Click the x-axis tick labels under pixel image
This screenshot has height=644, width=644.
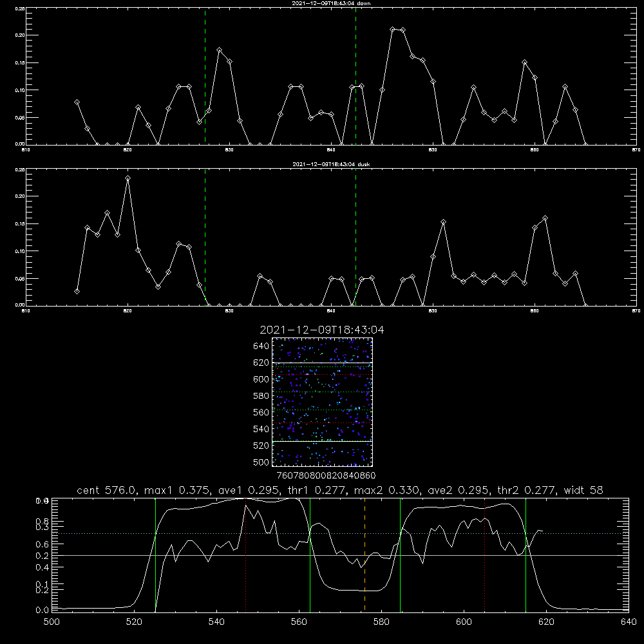(x=326, y=475)
